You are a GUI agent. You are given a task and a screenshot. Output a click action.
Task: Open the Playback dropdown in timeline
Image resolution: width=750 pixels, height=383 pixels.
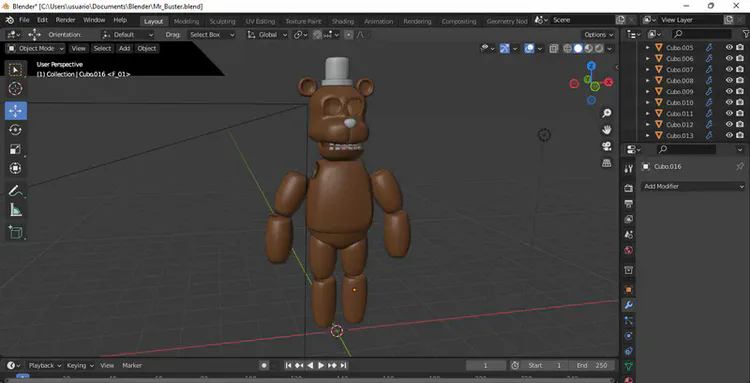tap(45, 365)
